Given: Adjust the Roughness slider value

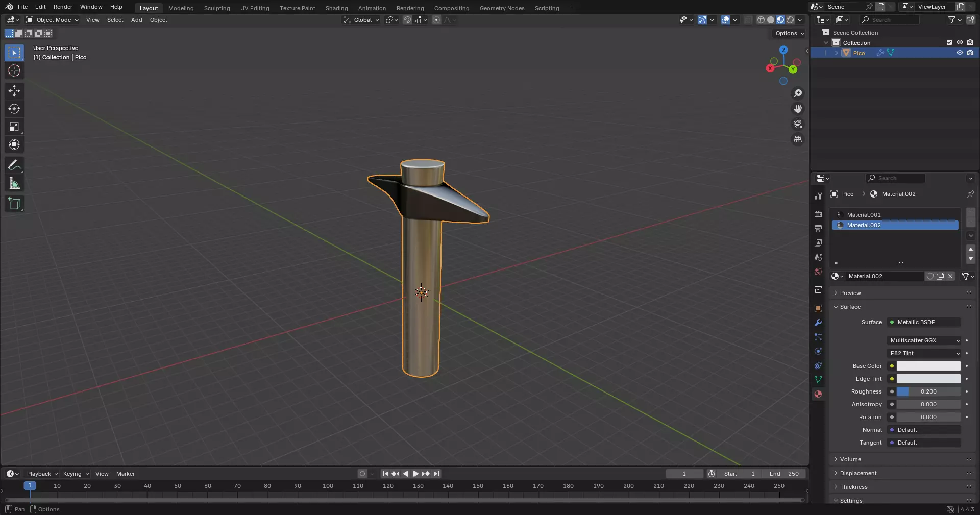Looking at the screenshot, I should coord(928,391).
